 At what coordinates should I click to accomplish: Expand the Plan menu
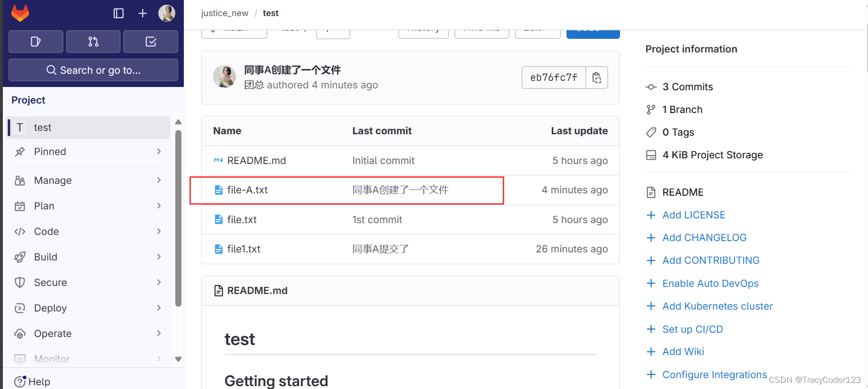[89, 206]
